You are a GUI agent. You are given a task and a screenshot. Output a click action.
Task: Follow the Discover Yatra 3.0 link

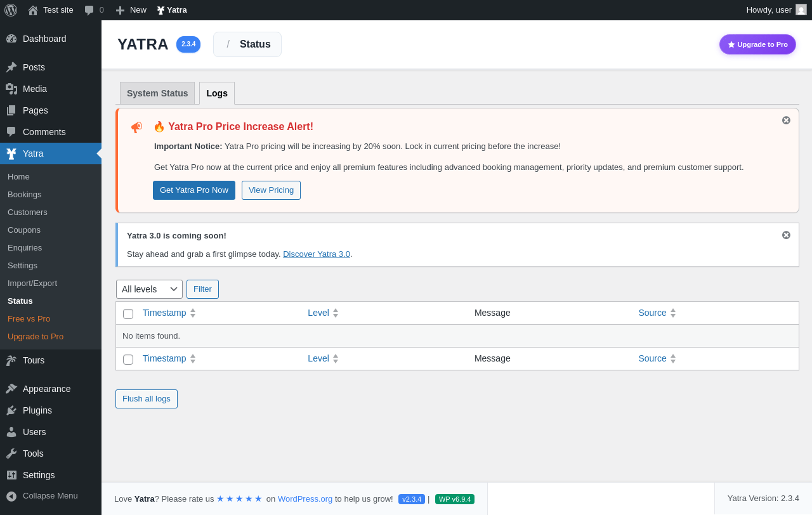click(x=317, y=254)
